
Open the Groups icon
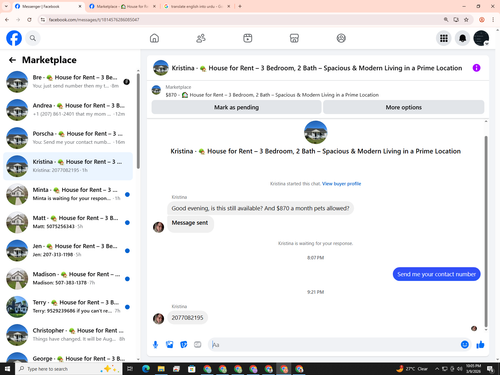point(341,38)
